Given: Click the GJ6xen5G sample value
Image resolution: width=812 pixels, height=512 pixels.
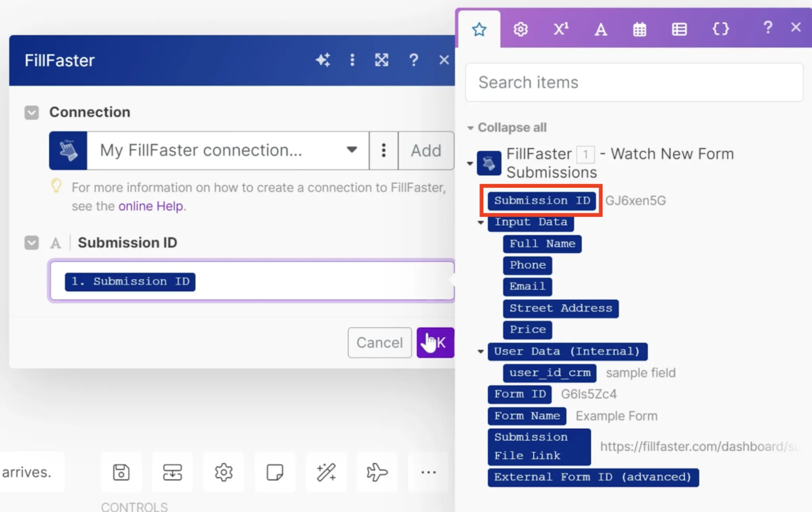Looking at the screenshot, I should pyautogui.click(x=636, y=201).
